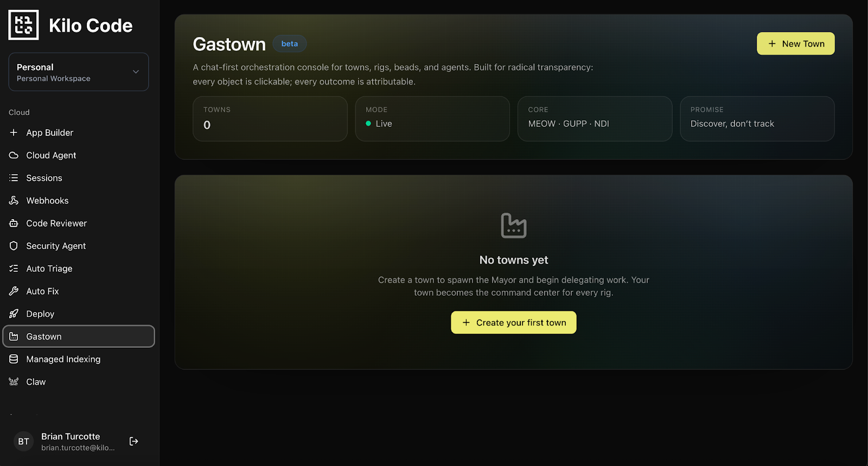This screenshot has width=868, height=466.
Task: Click the Security Agent shield icon
Action: click(14, 246)
